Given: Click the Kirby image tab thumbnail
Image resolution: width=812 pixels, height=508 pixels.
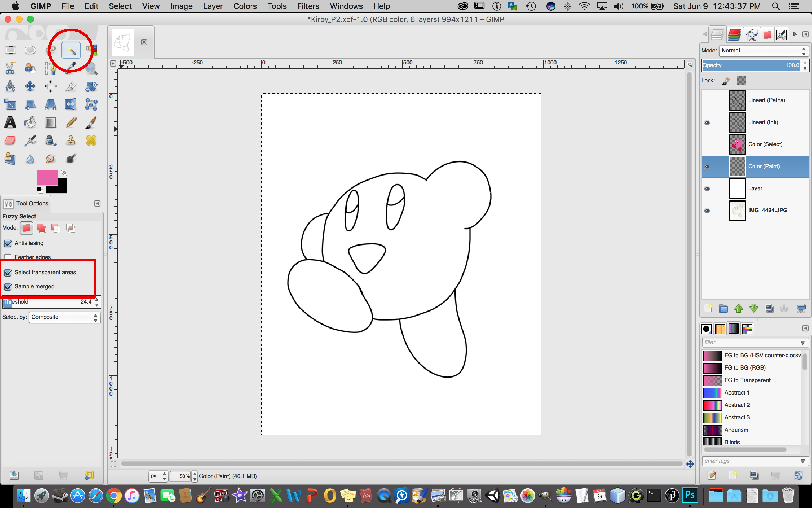Looking at the screenshot, I should tap(123, 42).
